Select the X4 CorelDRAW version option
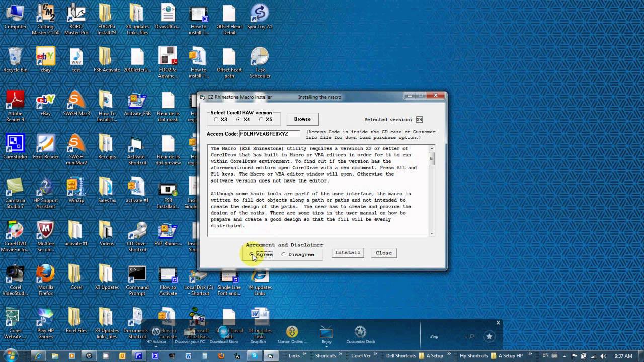This screenshot has width=644, height=362. [x=238, y=120]
